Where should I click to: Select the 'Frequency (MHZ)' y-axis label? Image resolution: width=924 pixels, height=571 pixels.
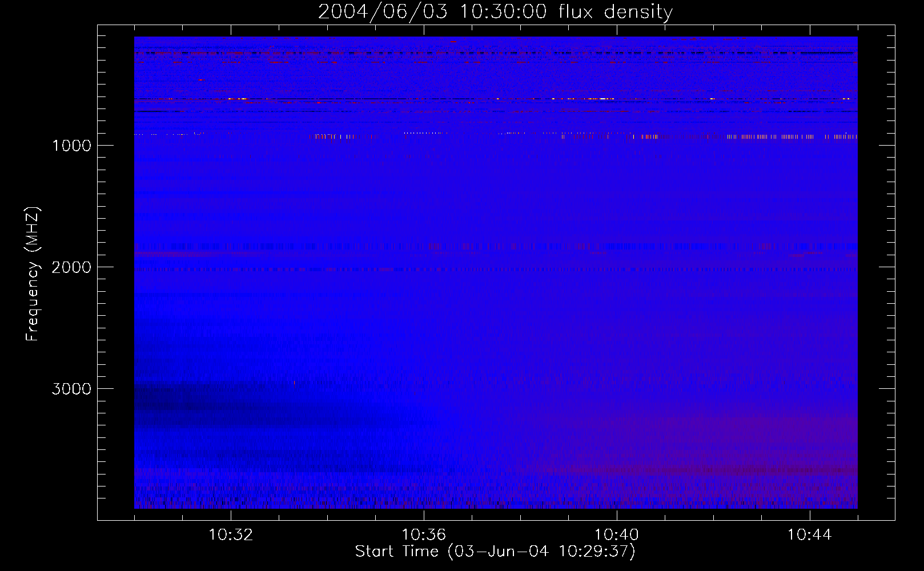pos(32,274)
